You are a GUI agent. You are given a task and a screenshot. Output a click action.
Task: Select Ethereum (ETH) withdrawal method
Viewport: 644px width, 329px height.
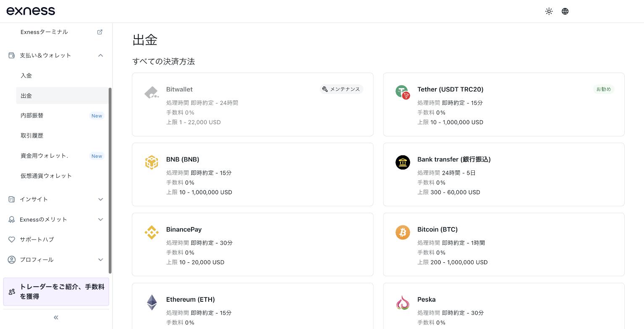point(253,306)
